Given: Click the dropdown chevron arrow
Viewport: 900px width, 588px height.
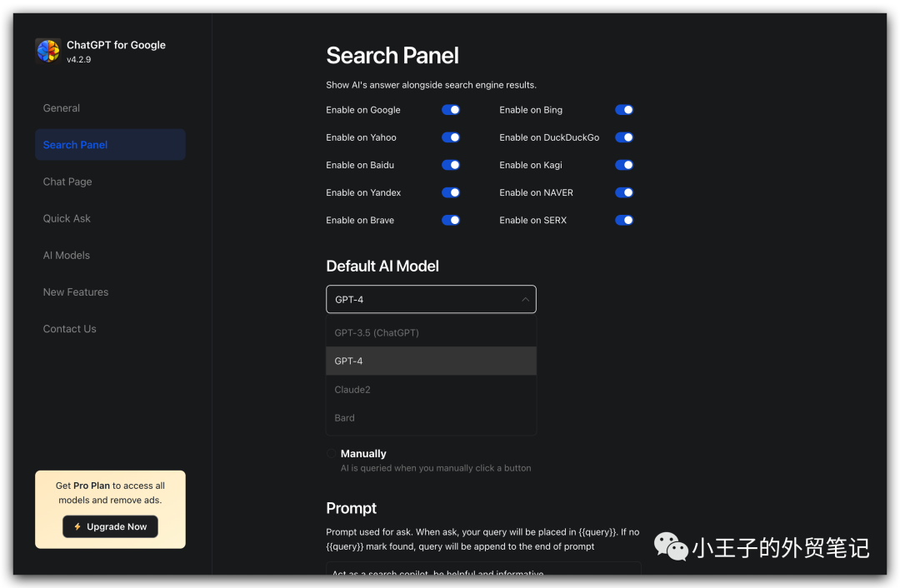Looking at the screenshot, I should tap(525, 300).
